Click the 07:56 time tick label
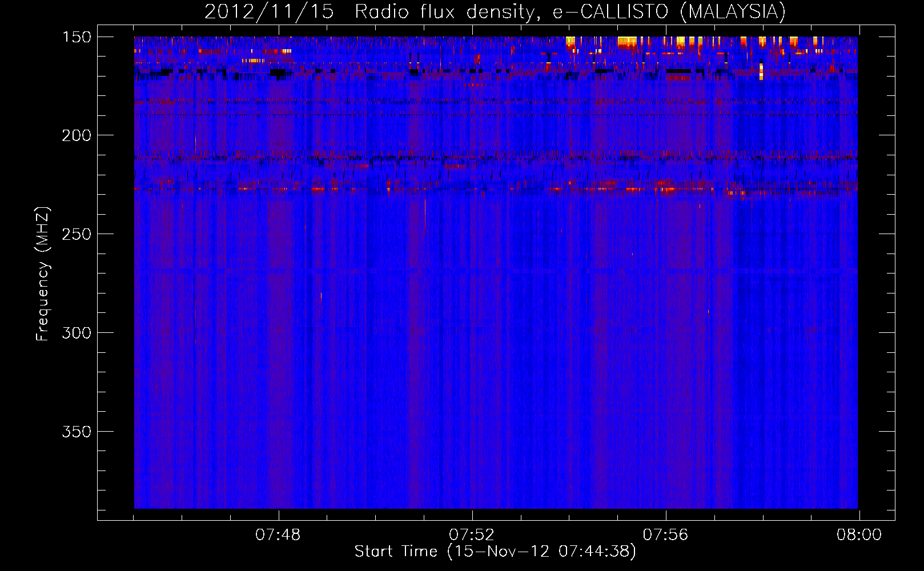Image resolution: width=924 pixels, height=571 pixels. (666, 535)
